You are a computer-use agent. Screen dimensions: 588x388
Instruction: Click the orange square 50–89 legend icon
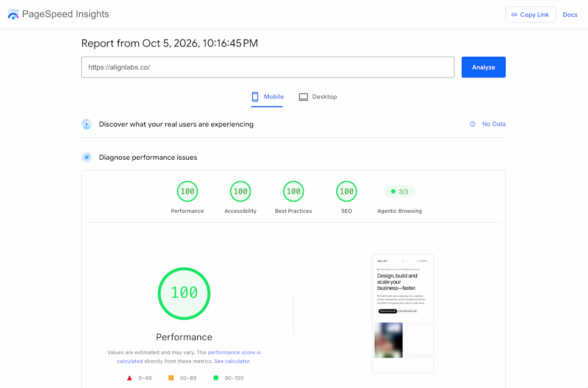171,378
